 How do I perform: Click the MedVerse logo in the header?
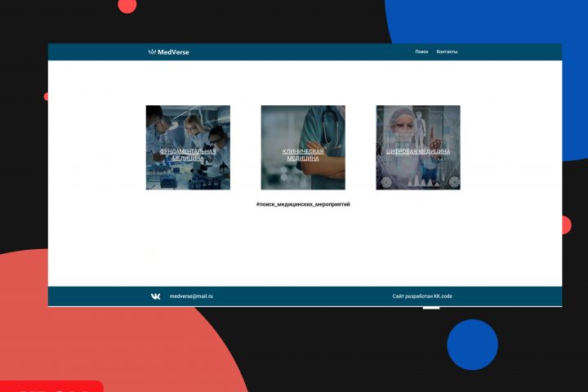click(168, 52)
